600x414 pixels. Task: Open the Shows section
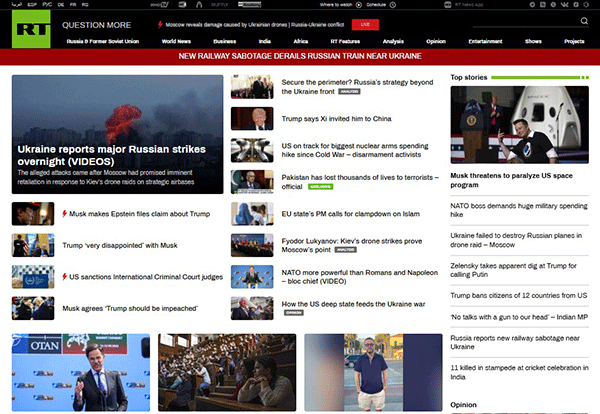click(533, 41)
